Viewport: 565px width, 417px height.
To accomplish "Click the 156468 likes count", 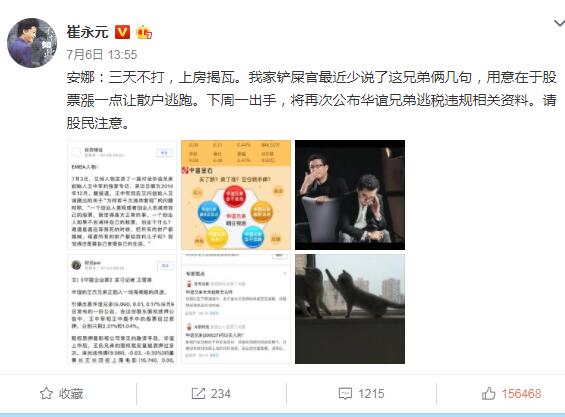I will [521, 394].
